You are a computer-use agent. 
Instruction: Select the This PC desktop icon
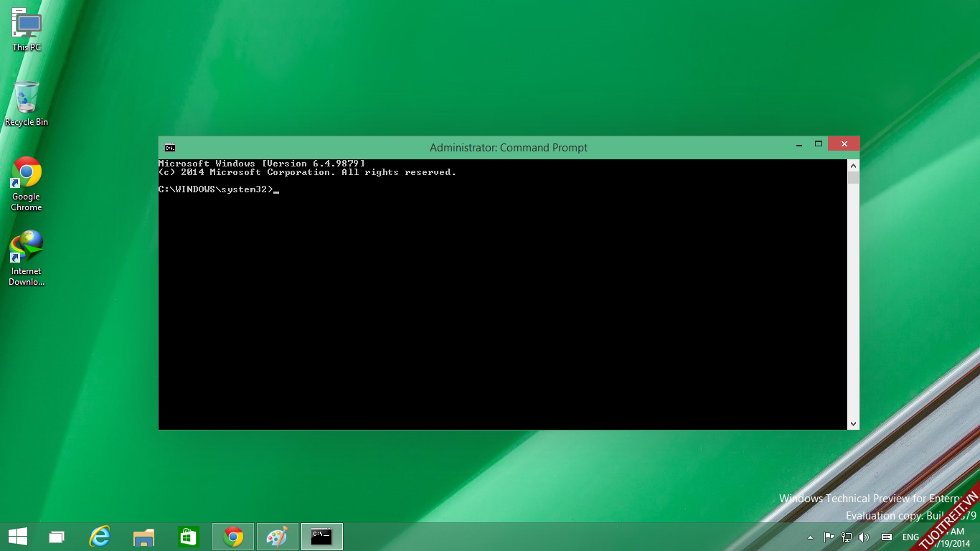(27, 30)
